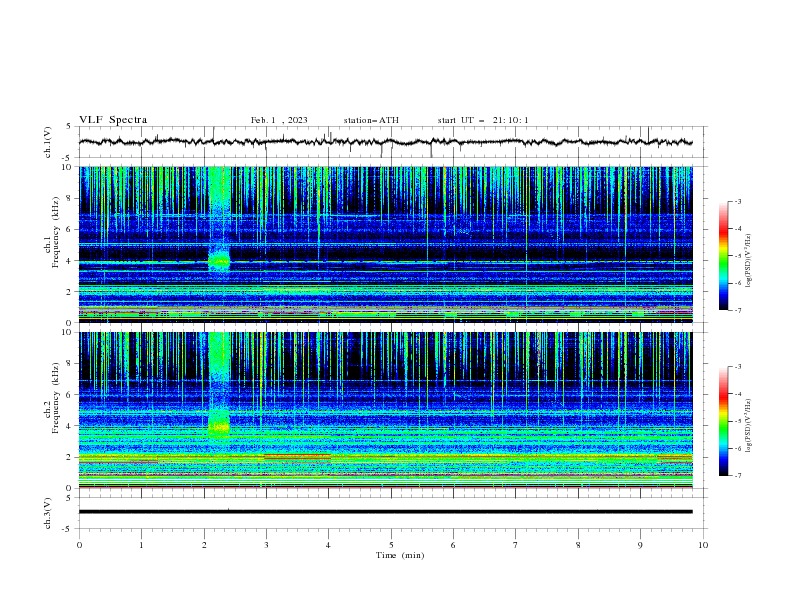Click time axis tick label "2"

[x=204, y=545]
